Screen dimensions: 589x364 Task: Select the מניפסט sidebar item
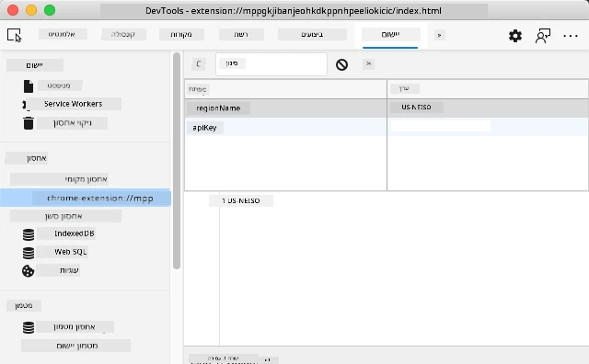(59, 85)
